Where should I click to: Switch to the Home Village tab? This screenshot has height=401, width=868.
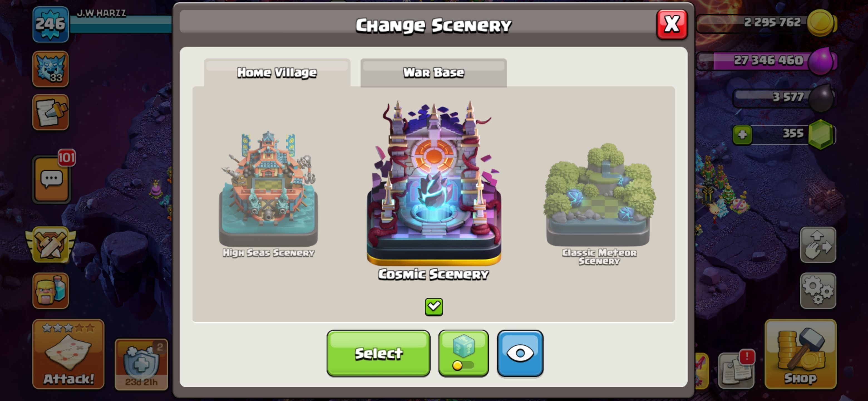277,72
